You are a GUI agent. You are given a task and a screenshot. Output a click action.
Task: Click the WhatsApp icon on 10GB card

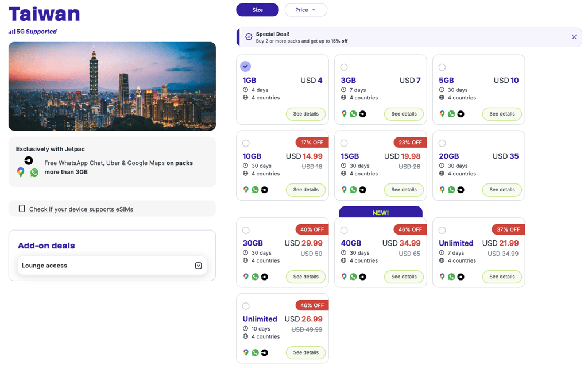pyautogui.click(x=255, y=190)
